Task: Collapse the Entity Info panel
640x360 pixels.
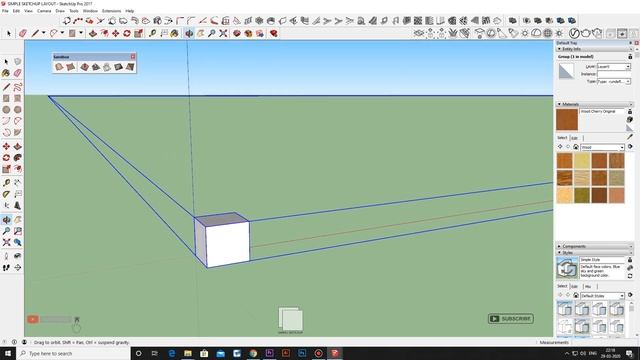Action: (x=559, y=49)
